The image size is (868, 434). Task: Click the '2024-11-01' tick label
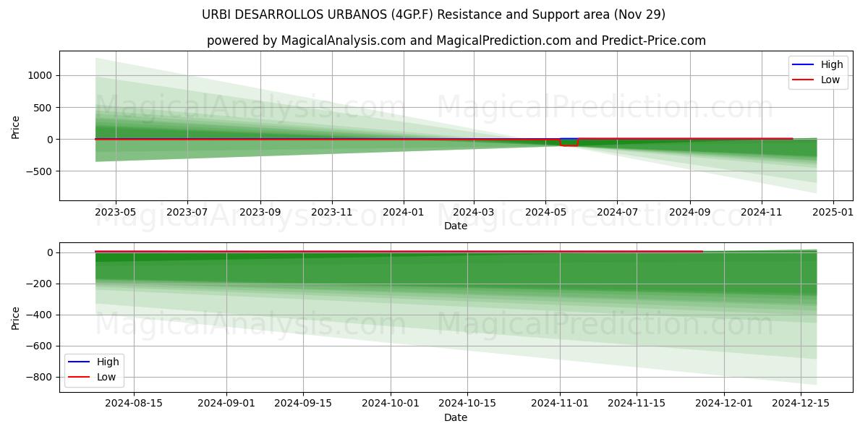coord(560,404)
